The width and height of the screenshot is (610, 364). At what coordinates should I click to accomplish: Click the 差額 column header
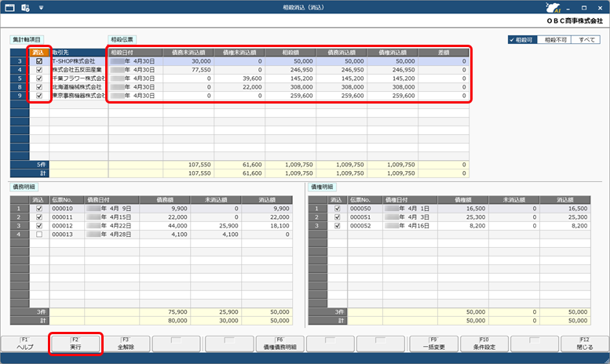(444, 52)
